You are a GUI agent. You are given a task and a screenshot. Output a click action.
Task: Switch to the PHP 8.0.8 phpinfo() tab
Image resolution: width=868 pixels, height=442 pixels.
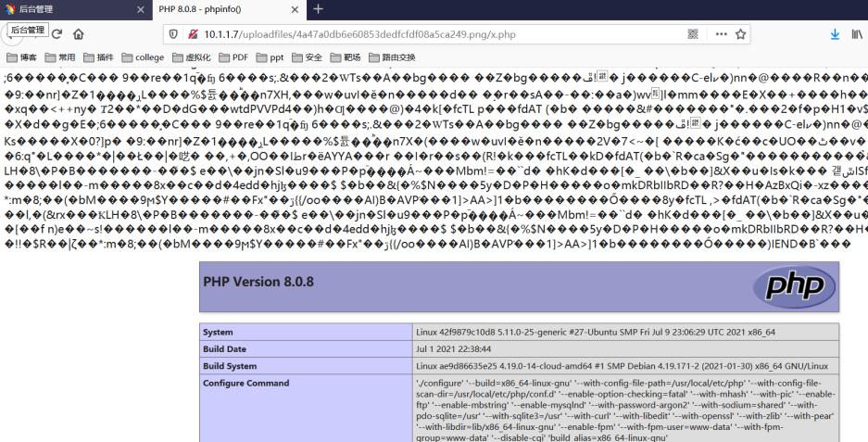tap(229, 9)
